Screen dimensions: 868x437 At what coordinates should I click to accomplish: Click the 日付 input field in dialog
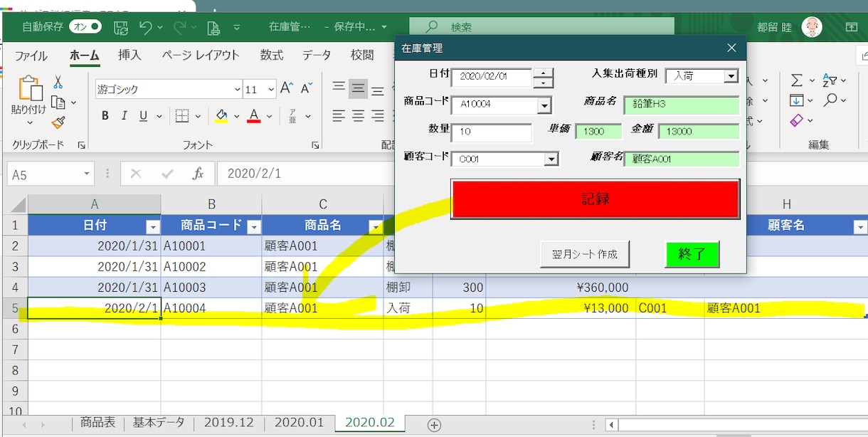[492, 77]
